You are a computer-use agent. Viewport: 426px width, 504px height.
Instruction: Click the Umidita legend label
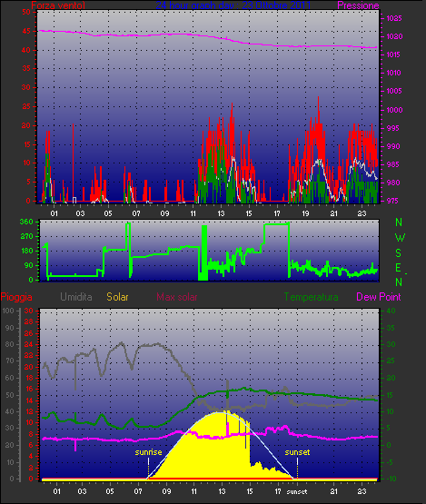(76, 297)
